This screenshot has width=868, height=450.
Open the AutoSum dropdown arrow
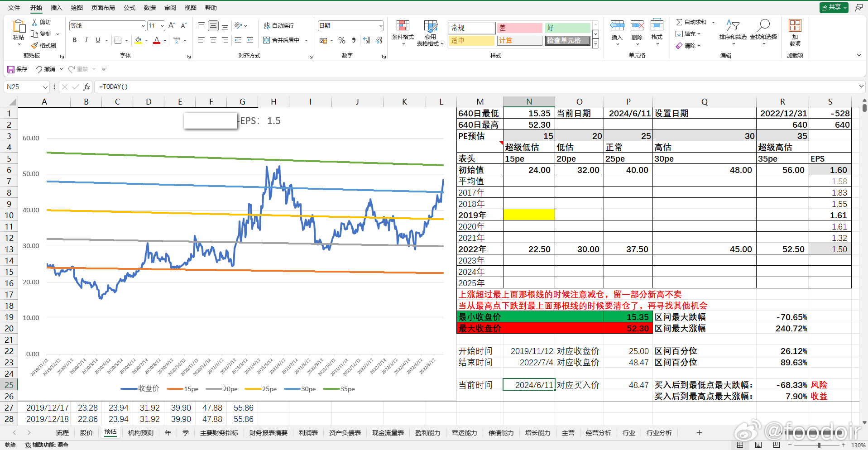(714, 22)
